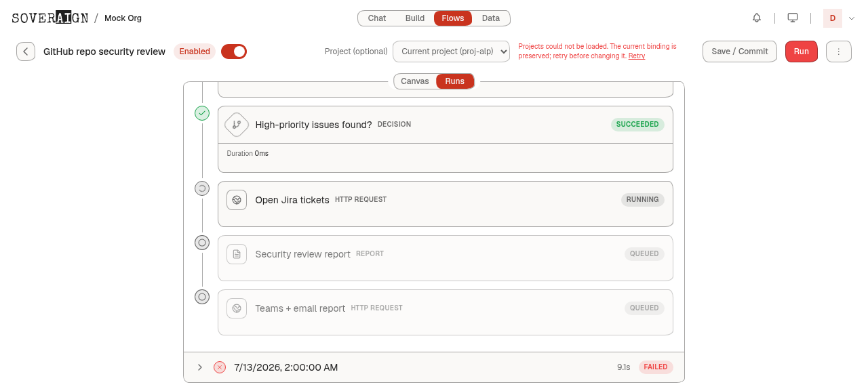Switch to the Canvas view tab
Viewport: 868px width, 391px height.
coord(415,81)
